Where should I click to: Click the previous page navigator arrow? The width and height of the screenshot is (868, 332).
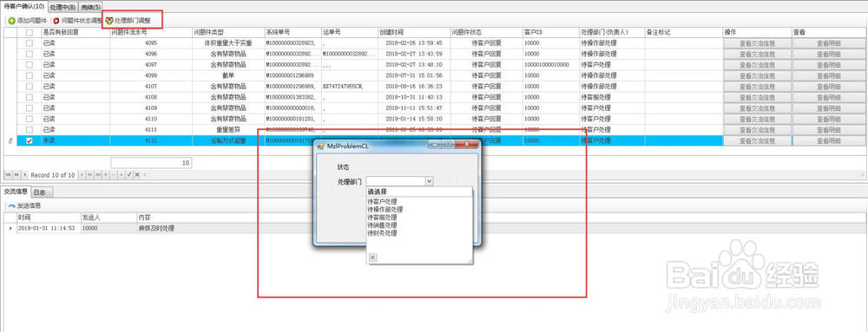[16, 175]
